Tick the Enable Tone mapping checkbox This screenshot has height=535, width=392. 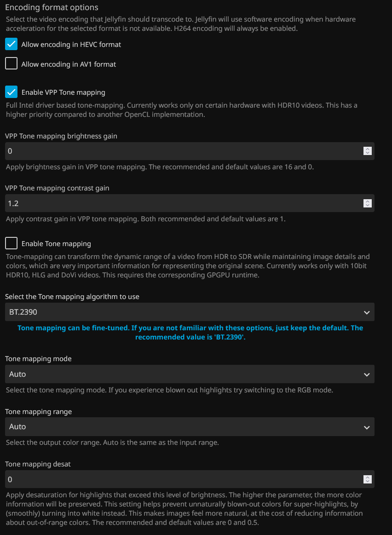click(11, 243)
